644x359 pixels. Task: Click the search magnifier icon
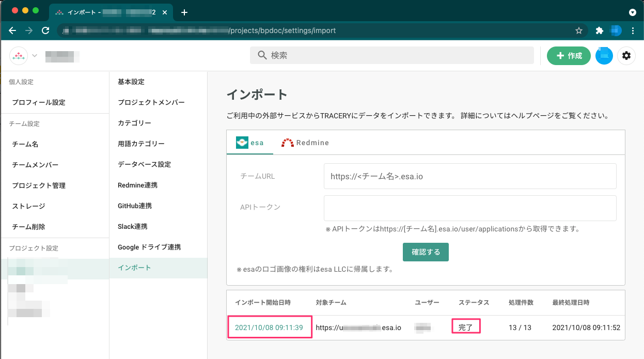[x=262, y=55]
